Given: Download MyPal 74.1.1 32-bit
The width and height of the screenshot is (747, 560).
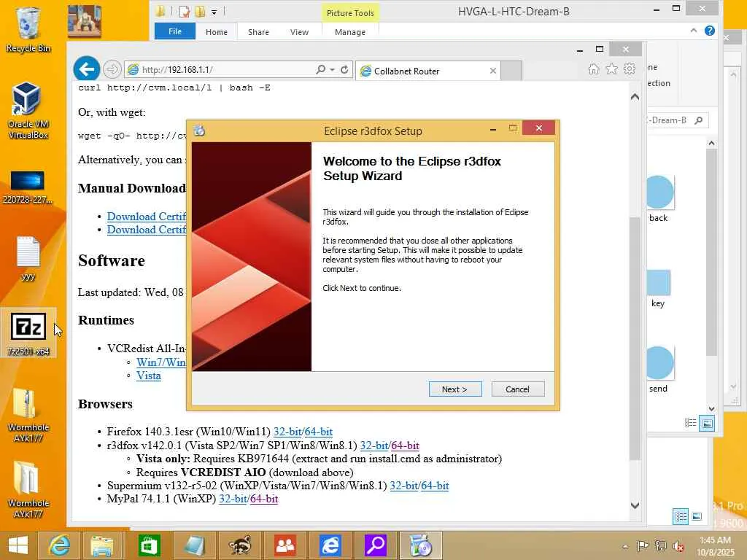Looking at the screenshot, I should pyautogui.click(x=233, y=499).
